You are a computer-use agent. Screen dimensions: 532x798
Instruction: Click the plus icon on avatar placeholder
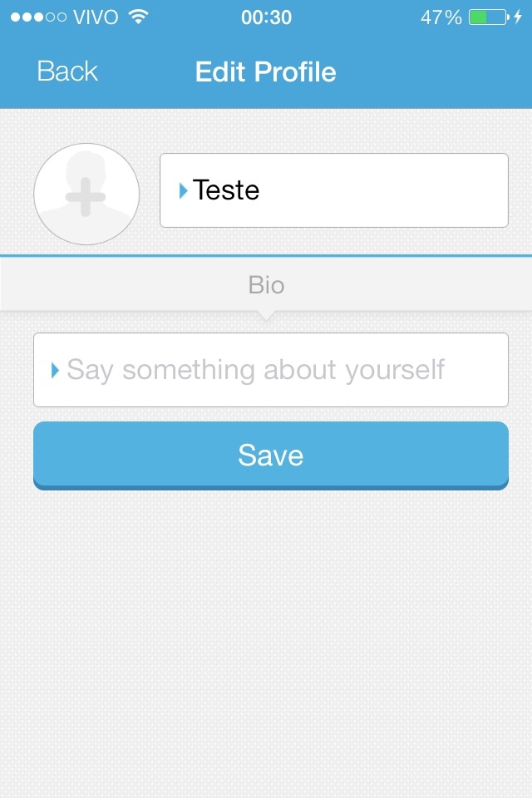point(86,196)
